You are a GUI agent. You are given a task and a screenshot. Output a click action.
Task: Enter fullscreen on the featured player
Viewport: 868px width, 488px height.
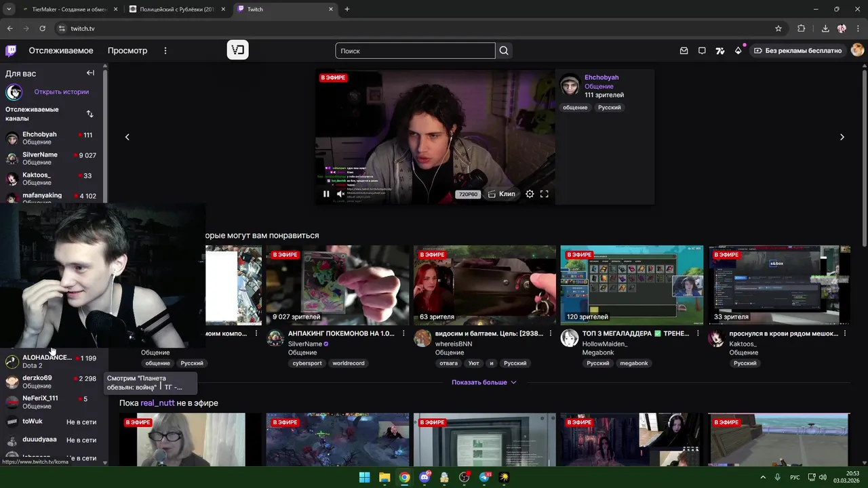pyautogui.click(x=544, y=194)
